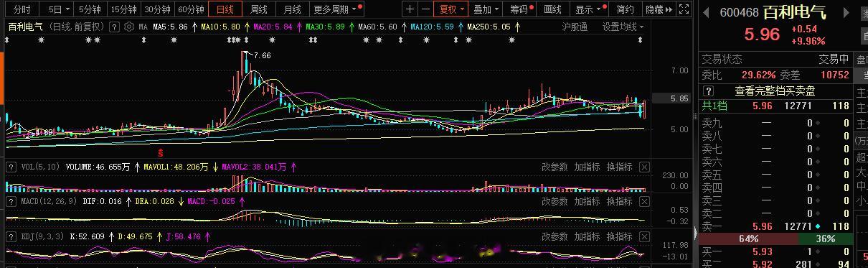
Task: Open 叠加 overlay dropdown
Action: 486,9
